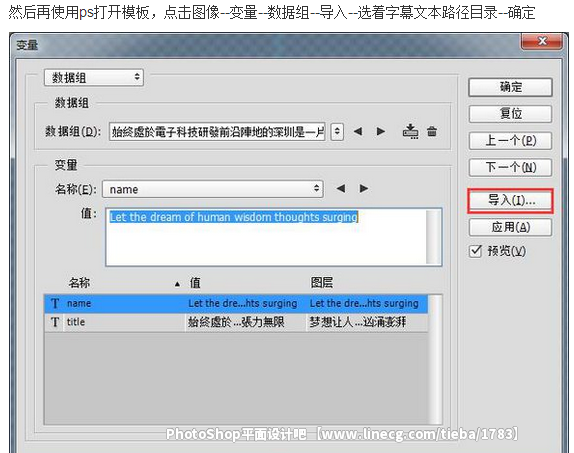This screenshot has width=574, height=453.
Task: Sort the list by the 名称 column arrow
Action: [178, 283]
